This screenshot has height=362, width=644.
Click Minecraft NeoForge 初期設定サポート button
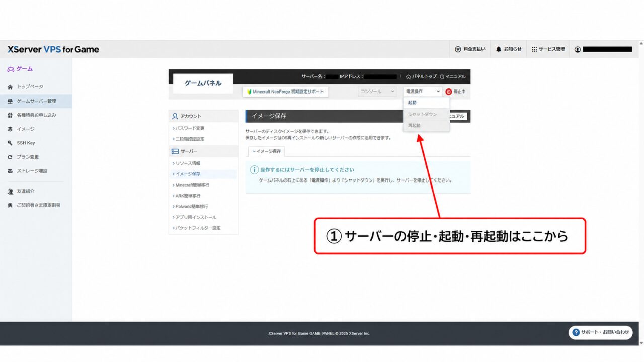(285, 92)
